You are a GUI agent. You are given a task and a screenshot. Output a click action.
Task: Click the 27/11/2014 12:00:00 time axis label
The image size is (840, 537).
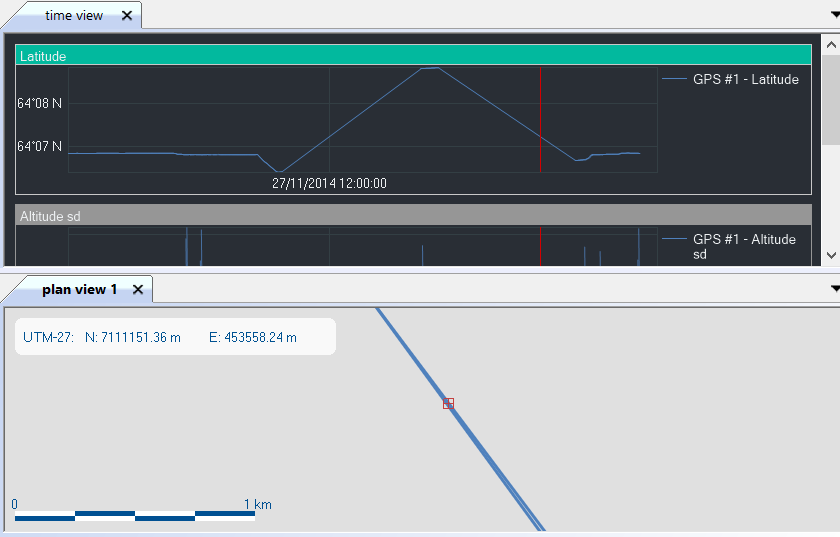click(329, 183)
